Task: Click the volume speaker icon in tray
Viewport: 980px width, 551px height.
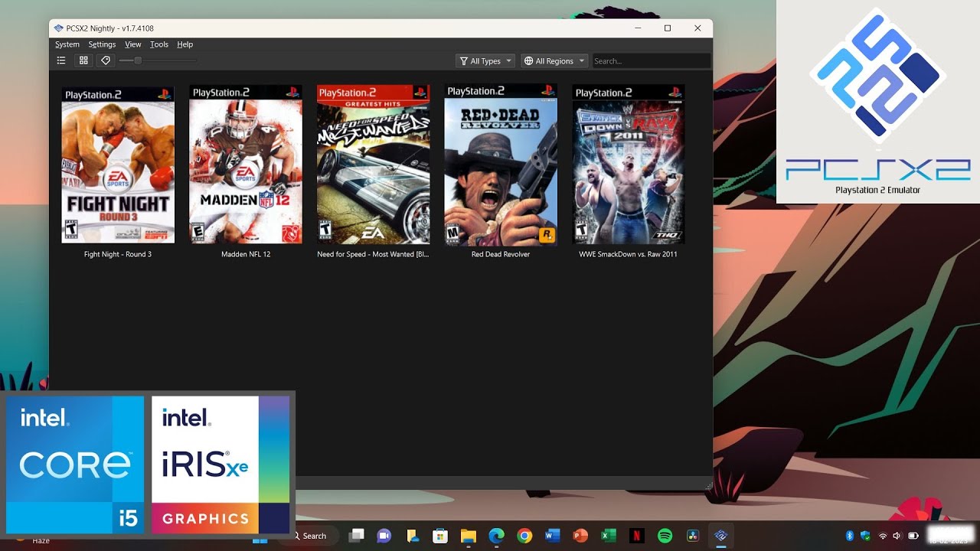Action: point(897,536)
